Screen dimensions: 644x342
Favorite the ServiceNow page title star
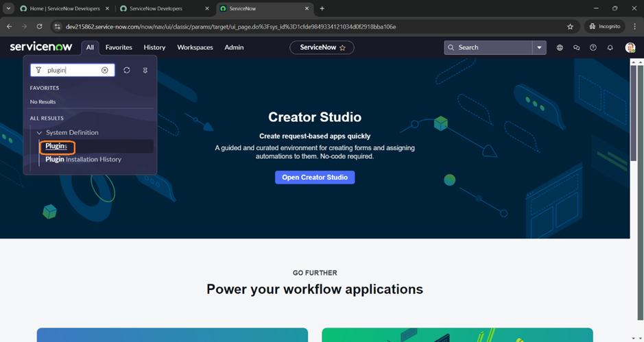[x=343, y=47]
